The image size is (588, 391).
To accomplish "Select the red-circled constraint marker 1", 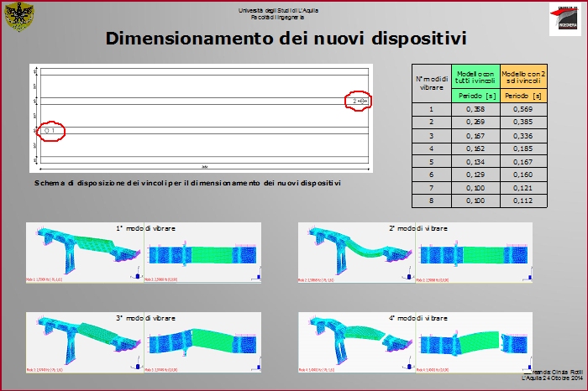I will click(x=51, y=131).
